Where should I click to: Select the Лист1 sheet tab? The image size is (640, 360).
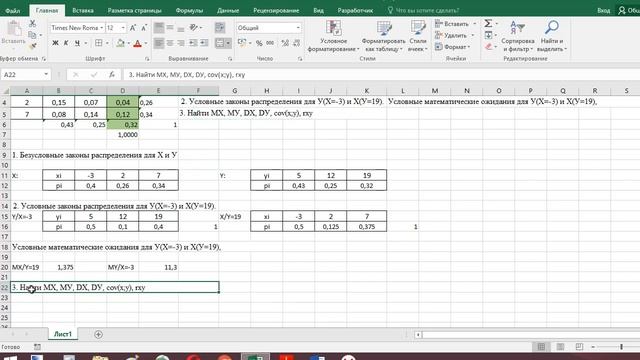(x=63, y=334)
